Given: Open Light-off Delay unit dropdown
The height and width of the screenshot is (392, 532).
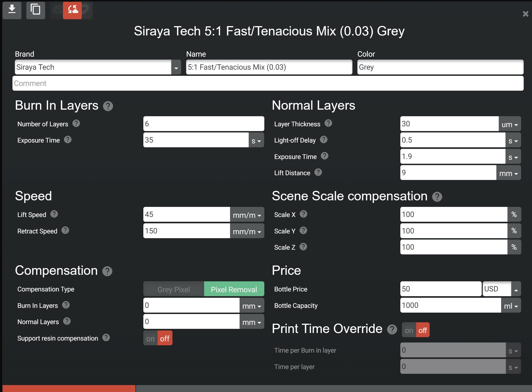Looking at the screenshot, I should click(513, 140).
